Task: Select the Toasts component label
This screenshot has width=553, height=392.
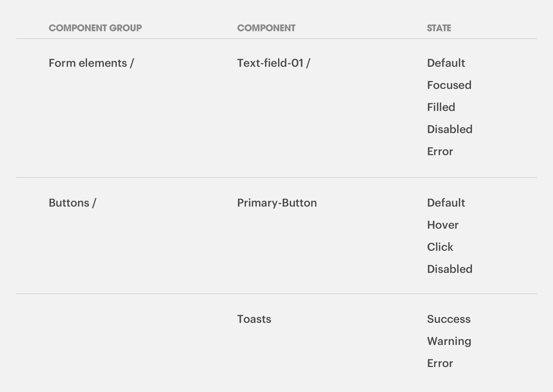Action: (x=254, y=319)
